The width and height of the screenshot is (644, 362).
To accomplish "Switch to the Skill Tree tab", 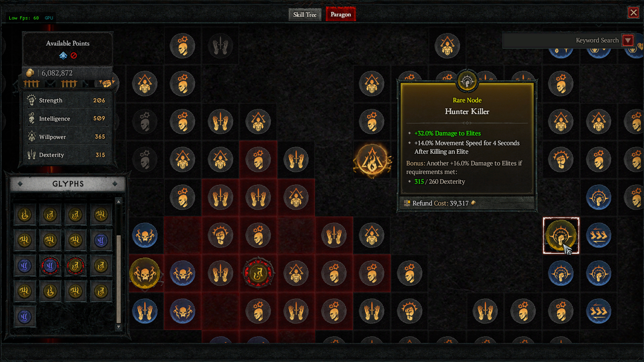I will 304,15.
